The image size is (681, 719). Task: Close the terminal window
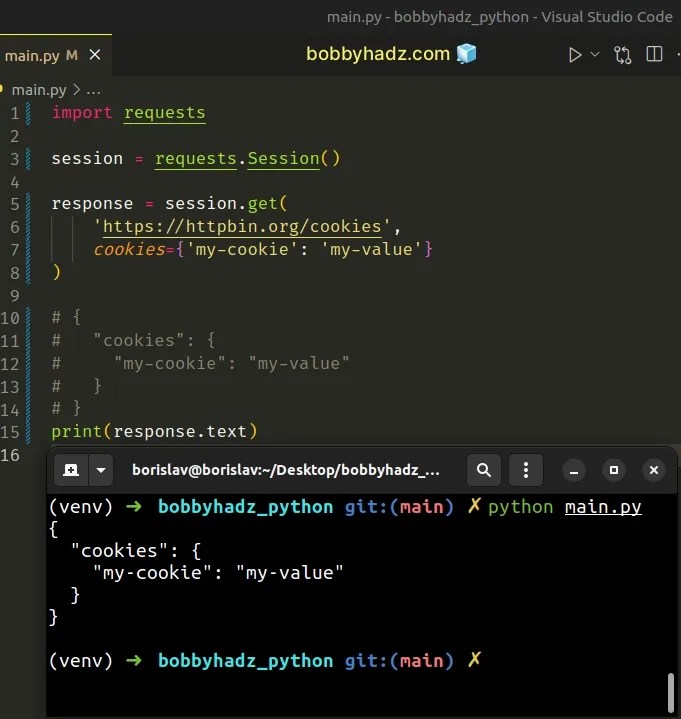click(x=654, y=470)
